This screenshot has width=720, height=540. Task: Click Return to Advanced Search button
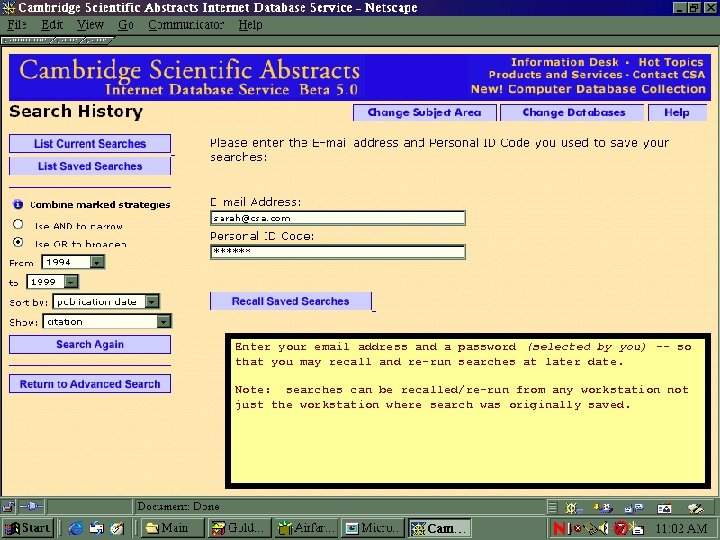click(90, 384)
